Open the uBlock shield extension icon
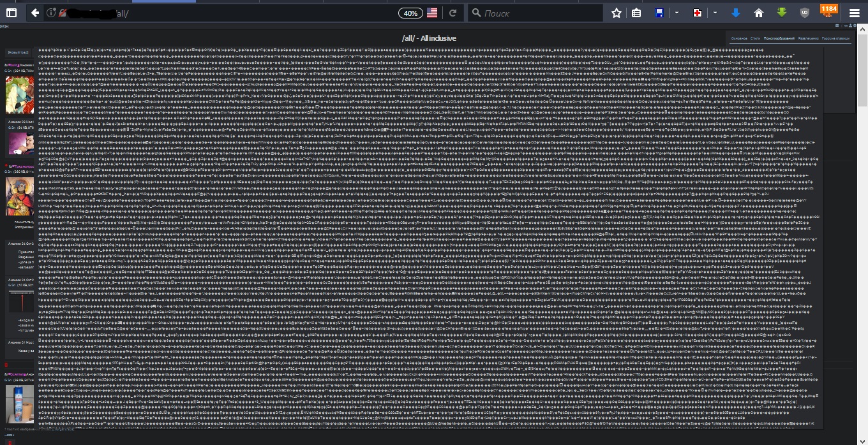The height and width of the screenshot is (445, 868). click(x=805, y=13)
